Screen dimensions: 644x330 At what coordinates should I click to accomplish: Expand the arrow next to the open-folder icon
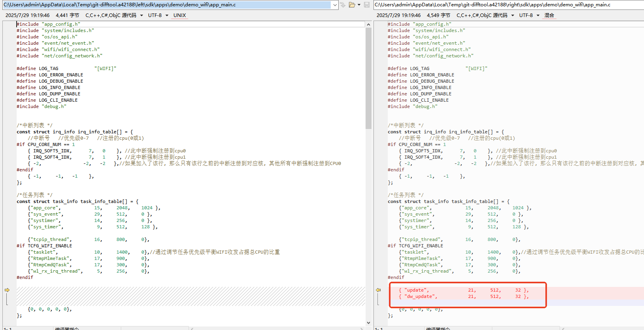click(359, 5)
